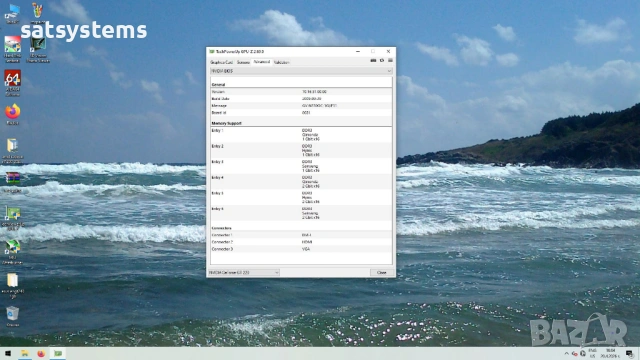Click the Connector 2 label
This screenshot has height=360, width=640.
222,242
